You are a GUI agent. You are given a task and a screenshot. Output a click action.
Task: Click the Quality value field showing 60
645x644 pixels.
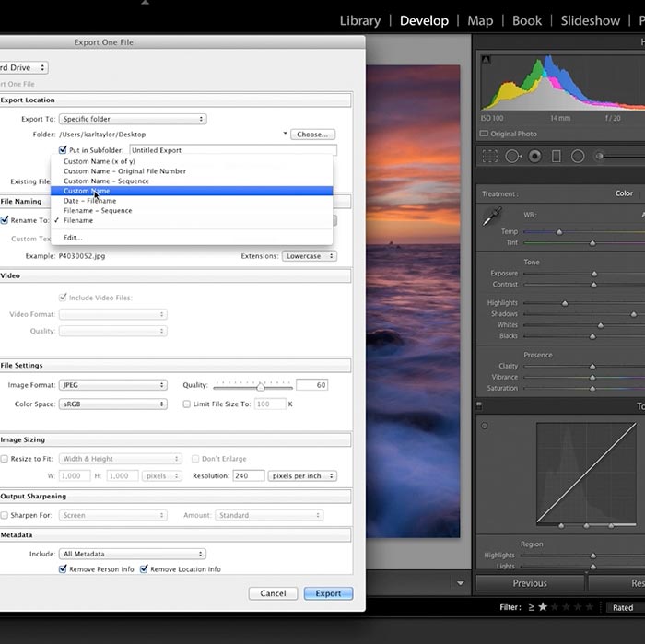click(311, 385)
